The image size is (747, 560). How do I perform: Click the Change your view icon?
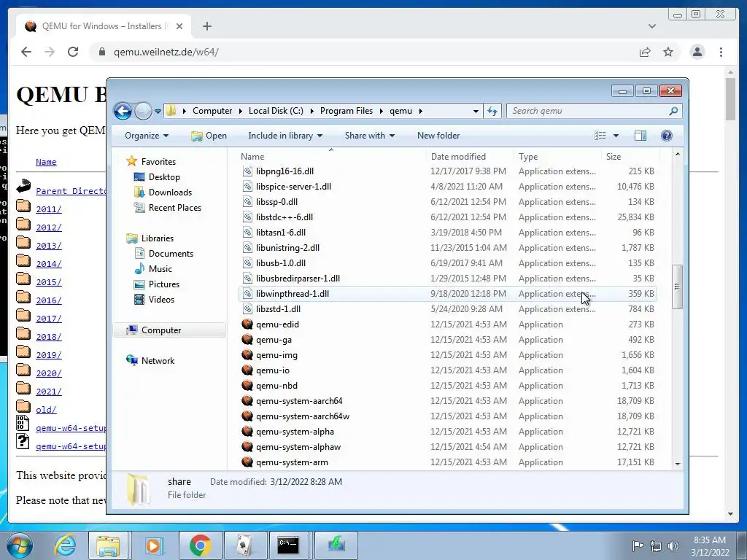[600, 136]
